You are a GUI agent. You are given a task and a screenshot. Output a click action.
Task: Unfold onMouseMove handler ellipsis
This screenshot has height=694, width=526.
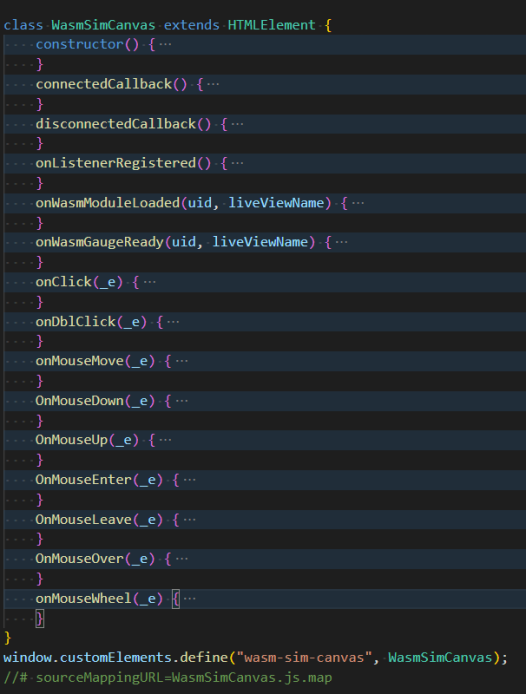[182, 361]
